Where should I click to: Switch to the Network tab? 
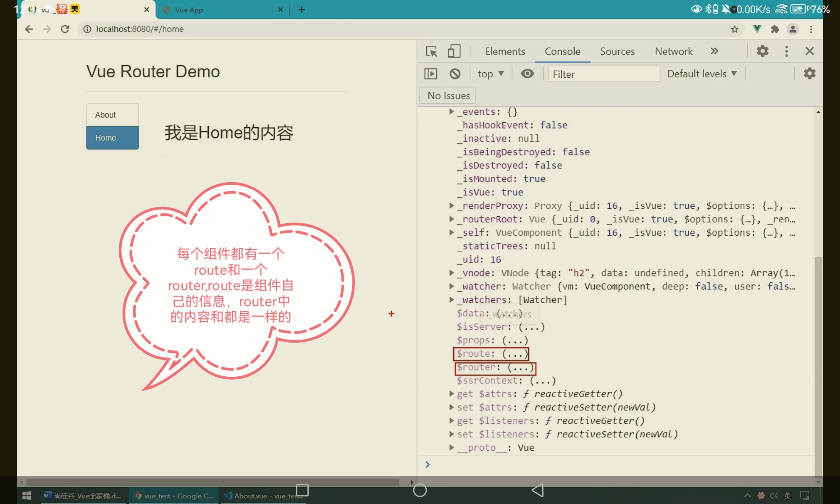674,51
